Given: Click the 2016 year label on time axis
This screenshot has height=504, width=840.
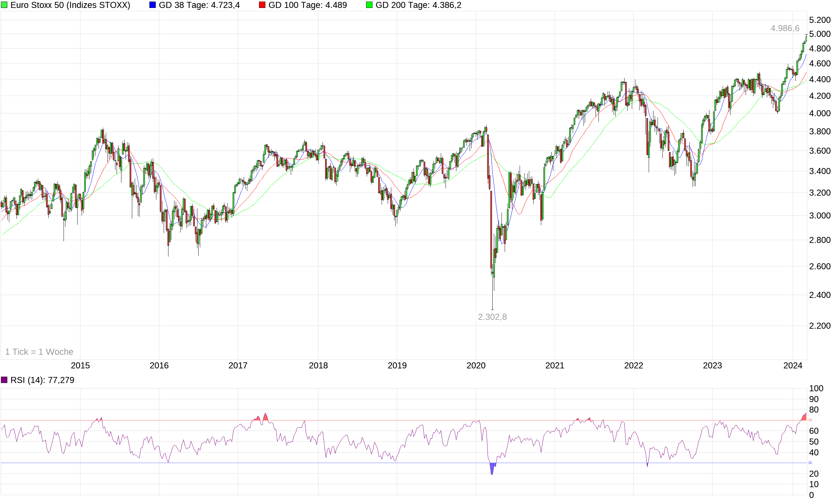Looking at the screenshot, I should tap(159, 366).
